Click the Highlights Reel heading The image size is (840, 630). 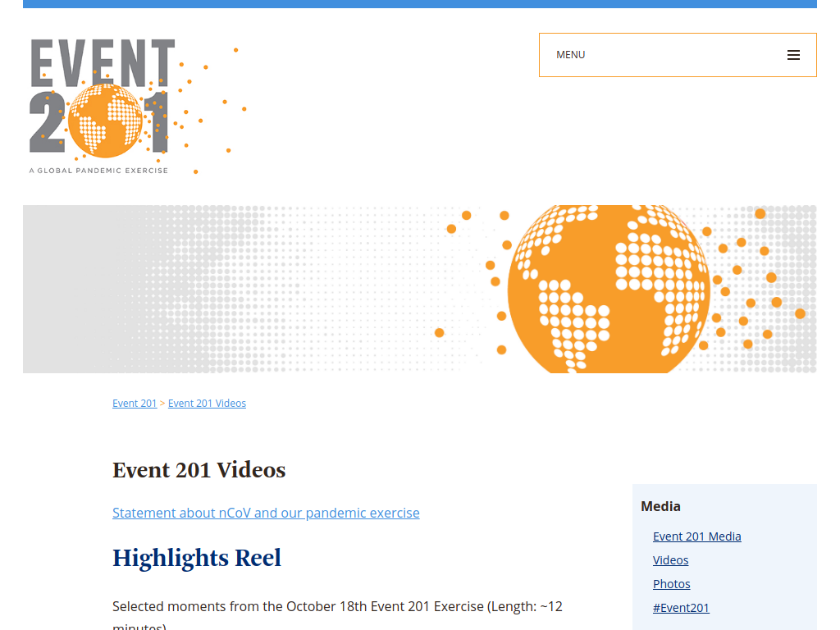tap(197, 558)
